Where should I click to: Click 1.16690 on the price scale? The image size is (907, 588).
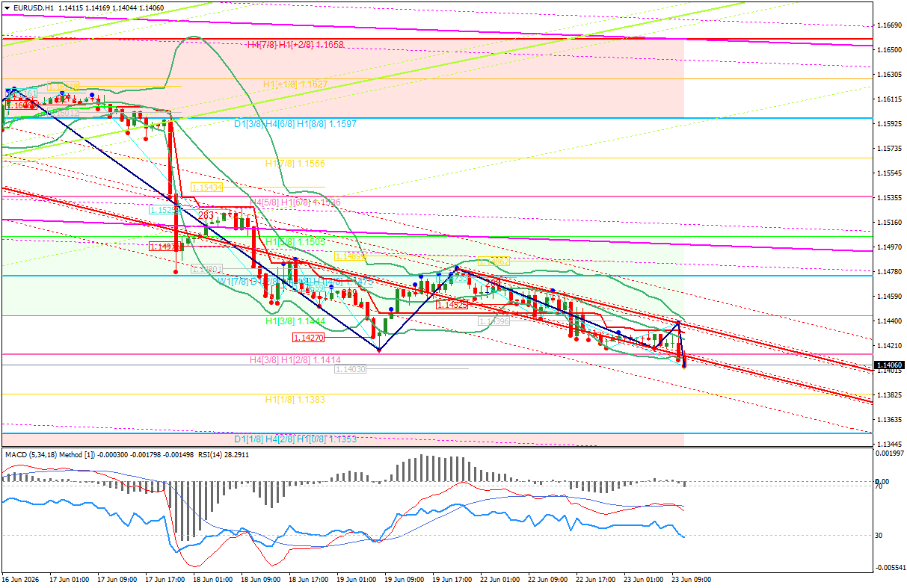[888, 25]
